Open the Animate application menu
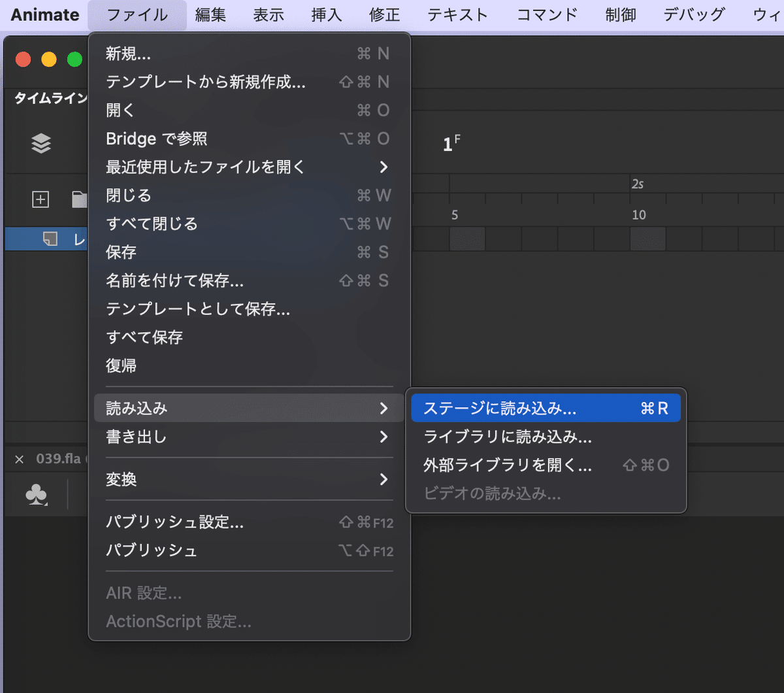Image resolution: width=784 pixels, height=693 pixels. point(45,15)
